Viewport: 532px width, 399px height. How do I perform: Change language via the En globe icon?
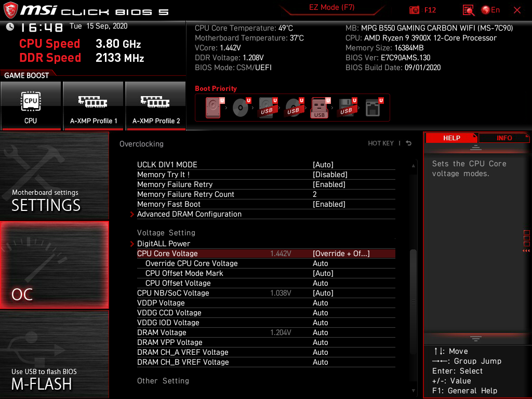490,10
